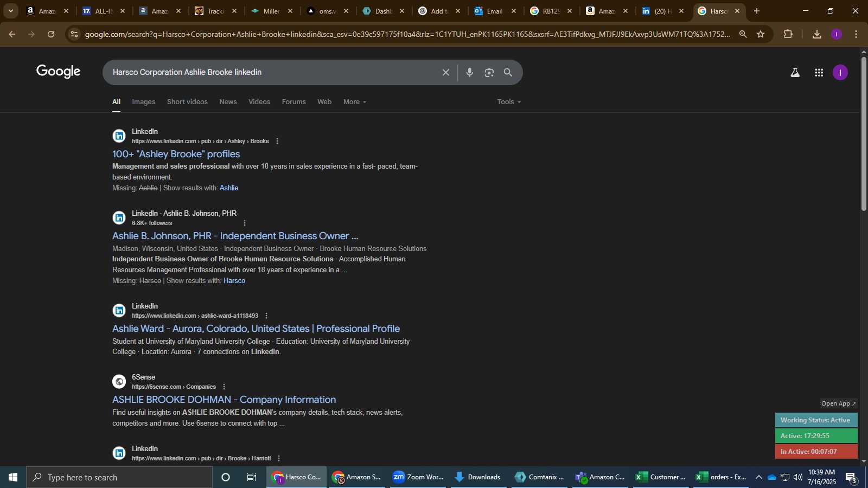Switch to the ALL-IN browser tab
Screen dimensions: 868x488
pyautogui.click(x=103, y=11)
